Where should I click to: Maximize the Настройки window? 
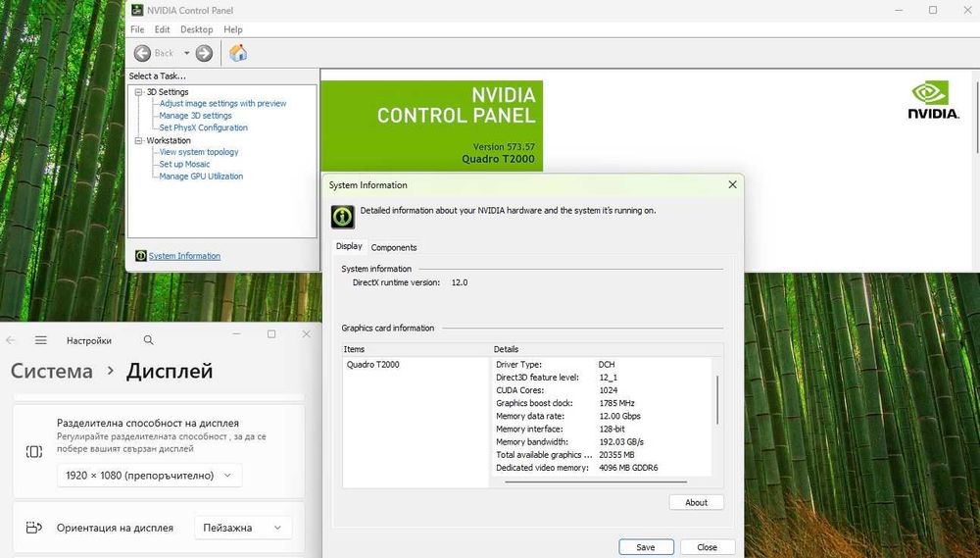click(271, 334)
